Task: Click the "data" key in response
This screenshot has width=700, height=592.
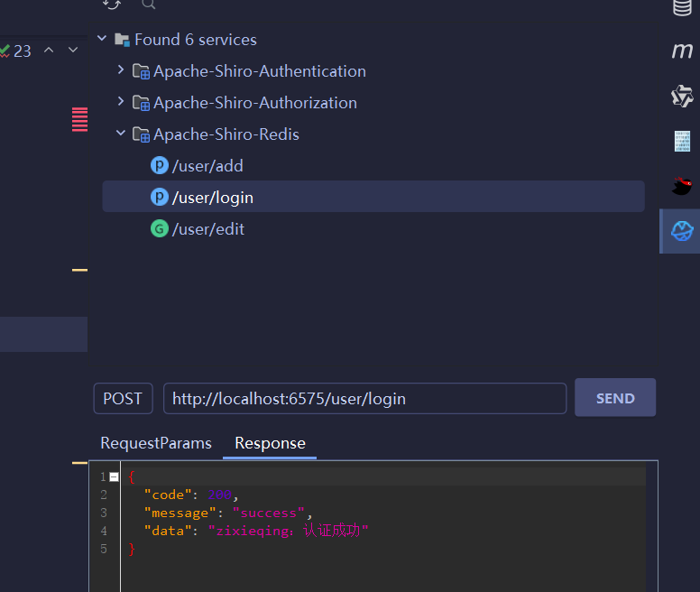Action: pos(168,531)
